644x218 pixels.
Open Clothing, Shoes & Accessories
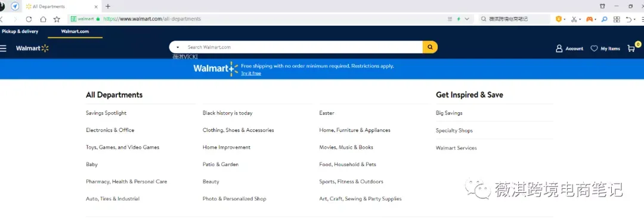point(238,130)
